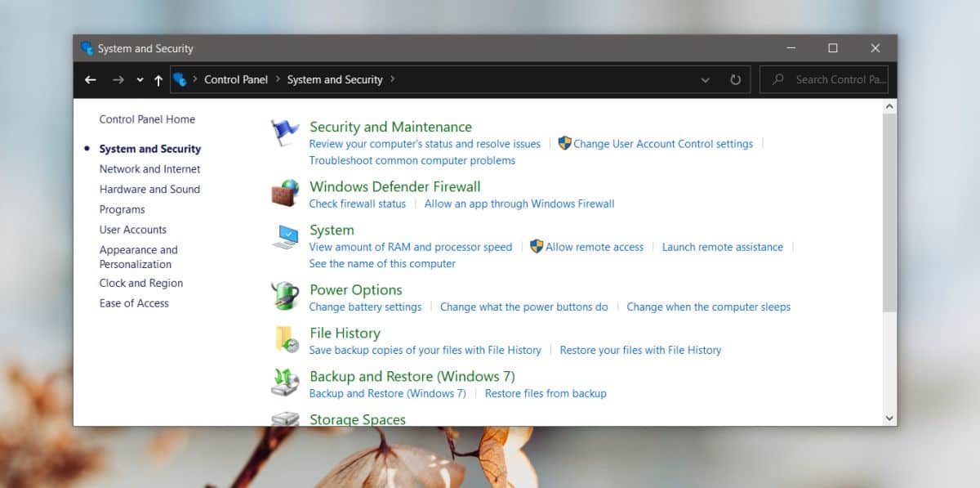Open the System heading link
The height and width of the screenshot is (488, 980).
pos(332,230)
